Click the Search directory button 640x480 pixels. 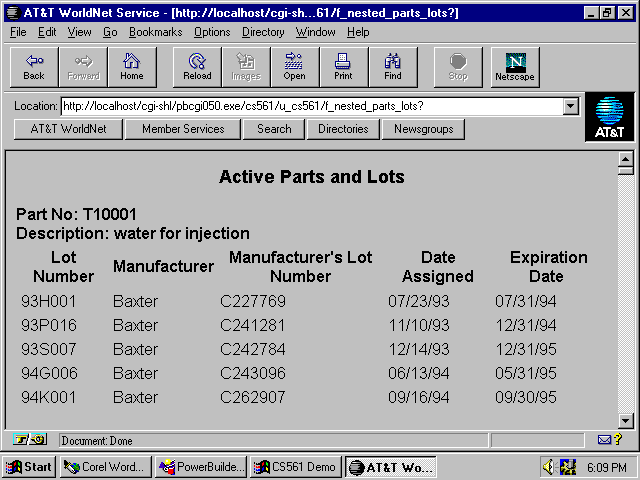pos(274,129)
